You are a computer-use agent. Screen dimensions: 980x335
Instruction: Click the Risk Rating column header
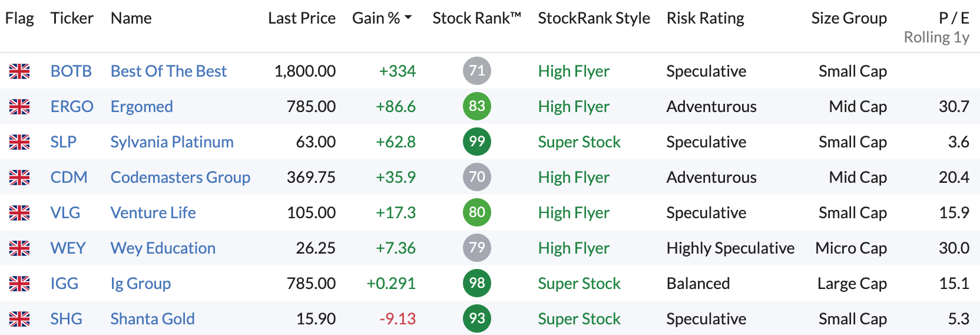click(x=706, y=18)
